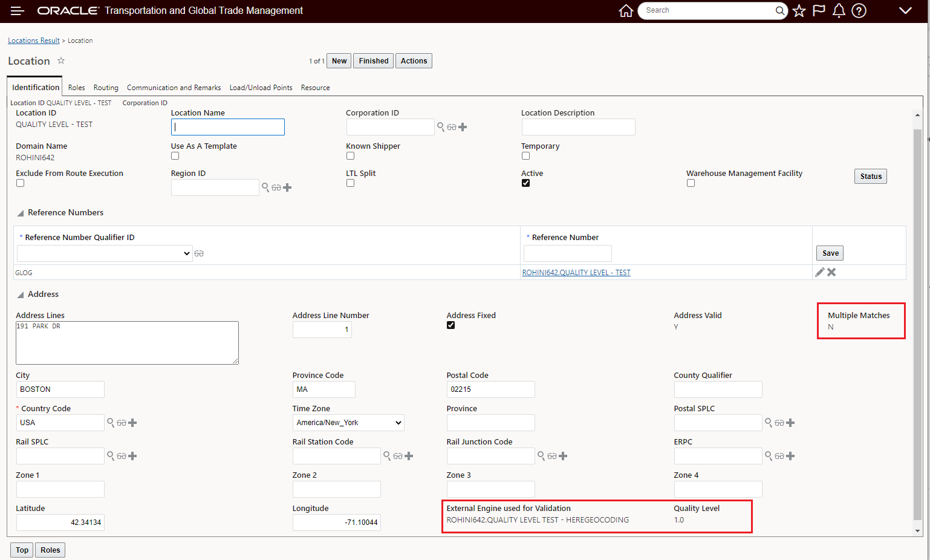Search for a Corporation ID with magnifier

tap(441, 127)
